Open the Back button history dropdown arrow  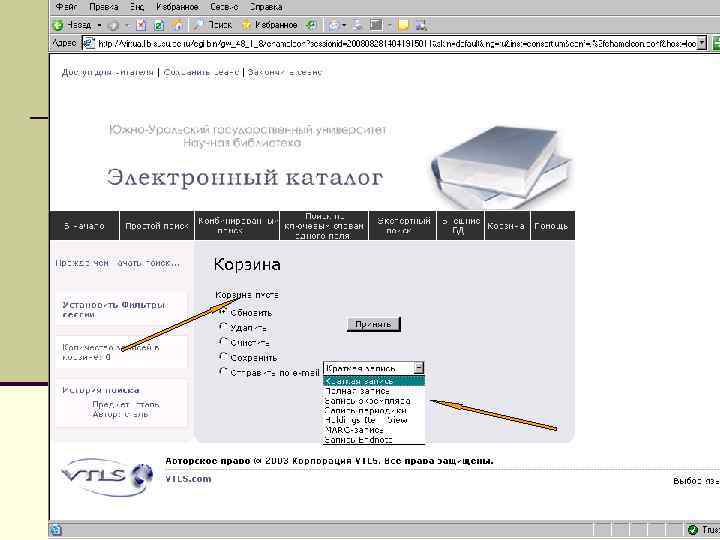(99, 25)
